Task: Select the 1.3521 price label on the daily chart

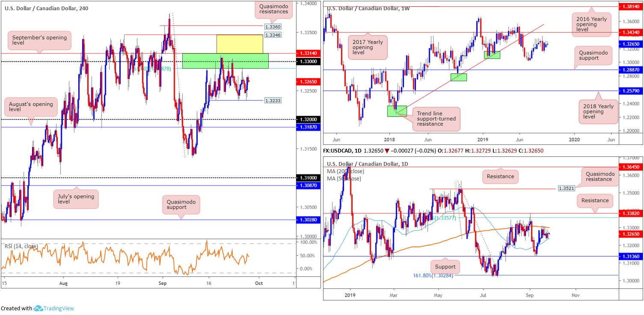Action: 567,188
